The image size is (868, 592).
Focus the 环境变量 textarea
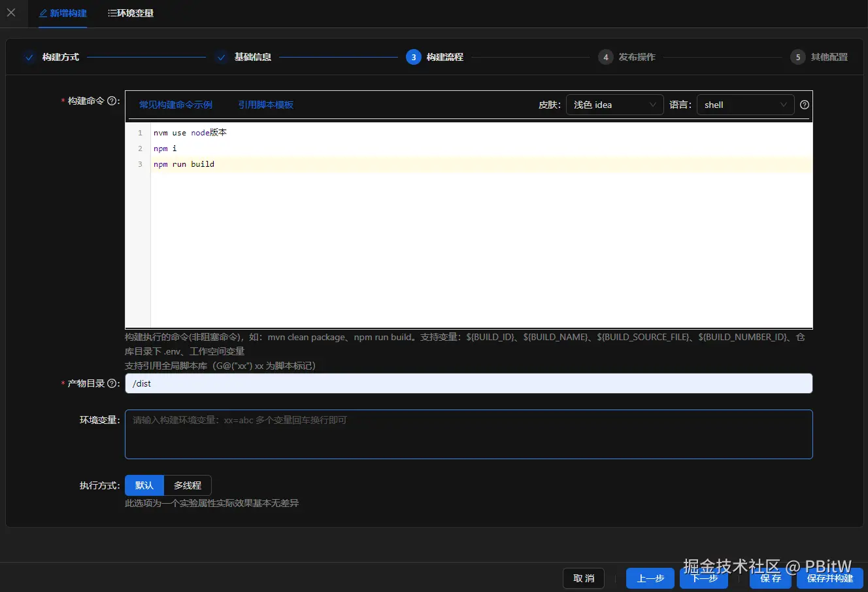pos(469,434)
